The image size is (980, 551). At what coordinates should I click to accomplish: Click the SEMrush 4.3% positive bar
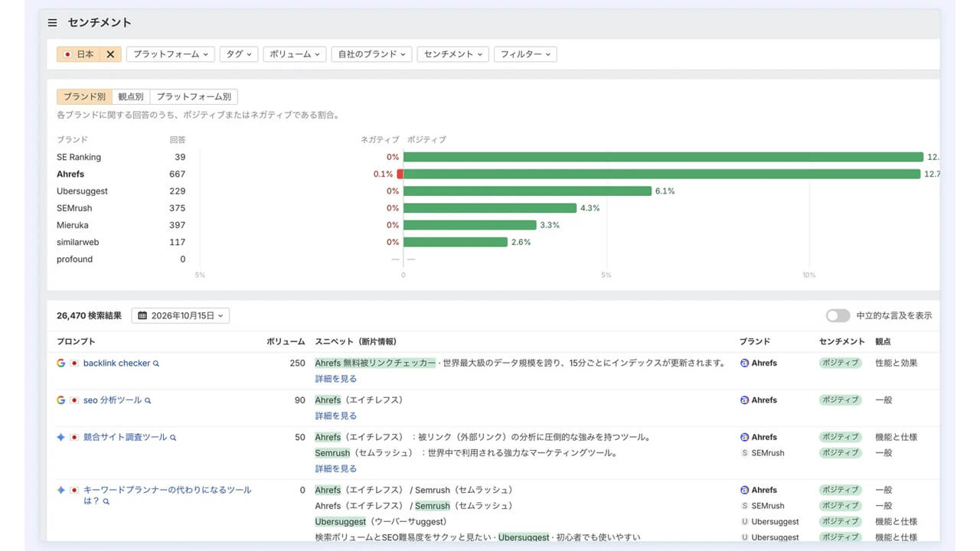[x=490, y=208]
